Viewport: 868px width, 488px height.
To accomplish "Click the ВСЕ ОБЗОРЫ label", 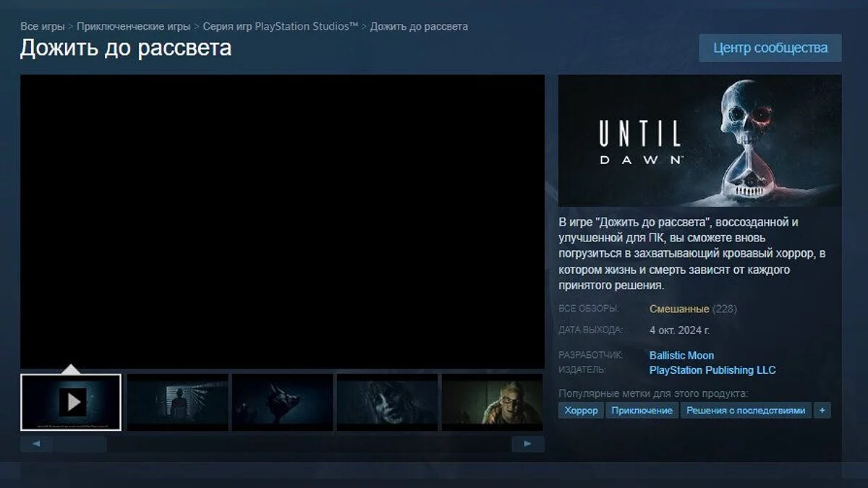I will [x=589, y=309].
